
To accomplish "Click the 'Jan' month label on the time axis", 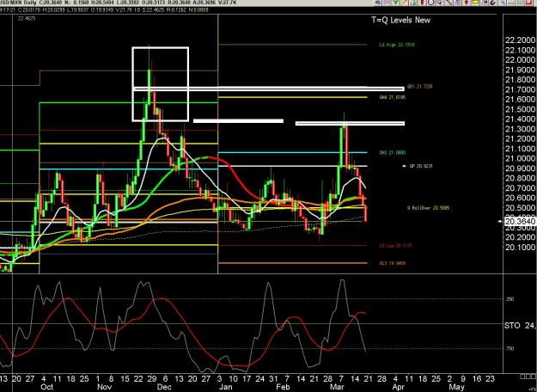I will coord(226,387).
